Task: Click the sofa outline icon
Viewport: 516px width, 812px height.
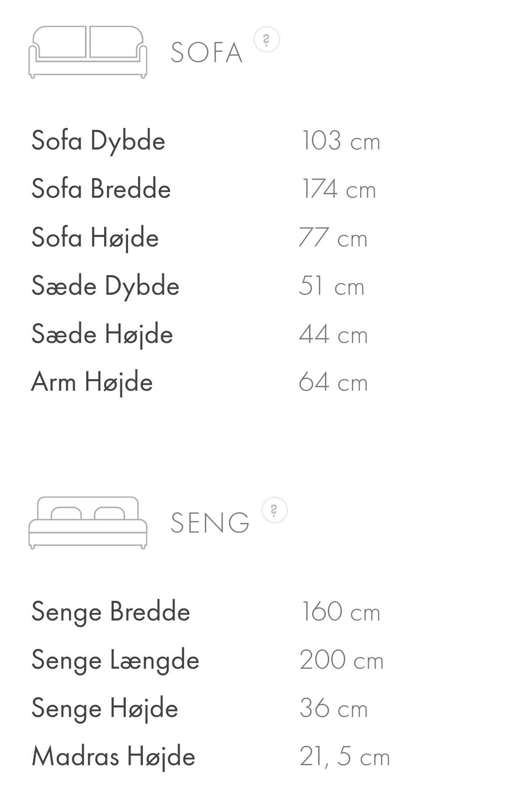Action: point(88,52)
